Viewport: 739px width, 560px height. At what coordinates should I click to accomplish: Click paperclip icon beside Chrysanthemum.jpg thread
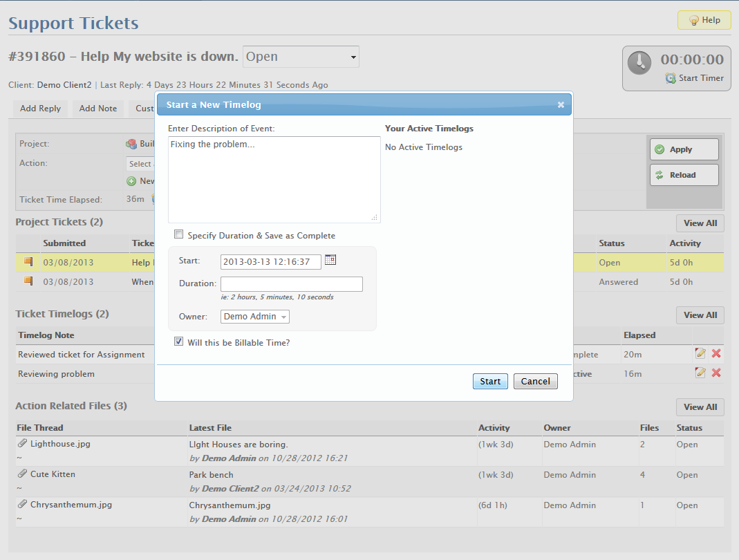pyautogui.click(x=22, y=505)
